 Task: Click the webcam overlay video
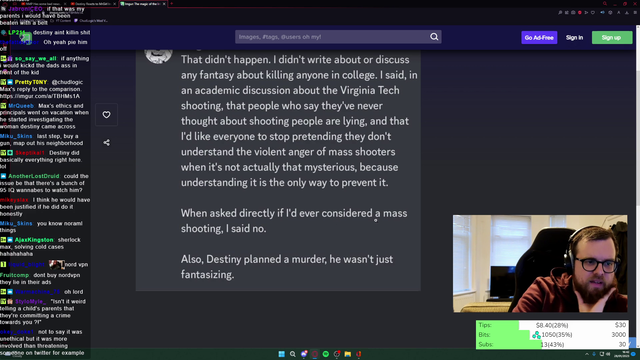tap(540, 264)
